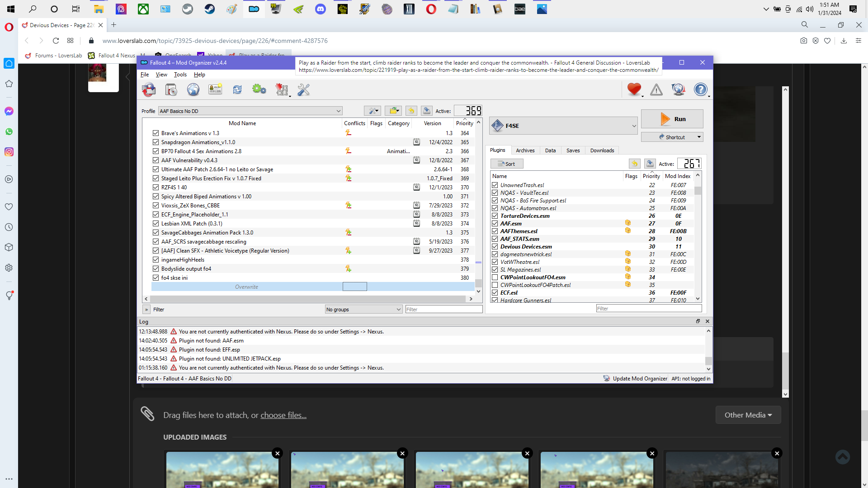Viewport: 868px width, 488px height.
Task: Open the F4SE executable dropdown
Action: [564, 126]
